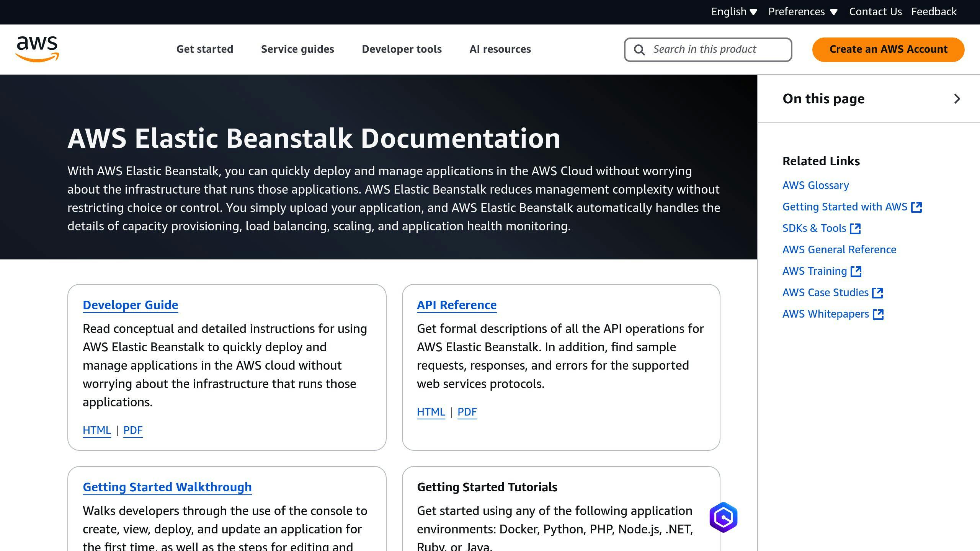Open Getting Started with AWS external link
Viewport: 980px width, 551px height.
852,207
